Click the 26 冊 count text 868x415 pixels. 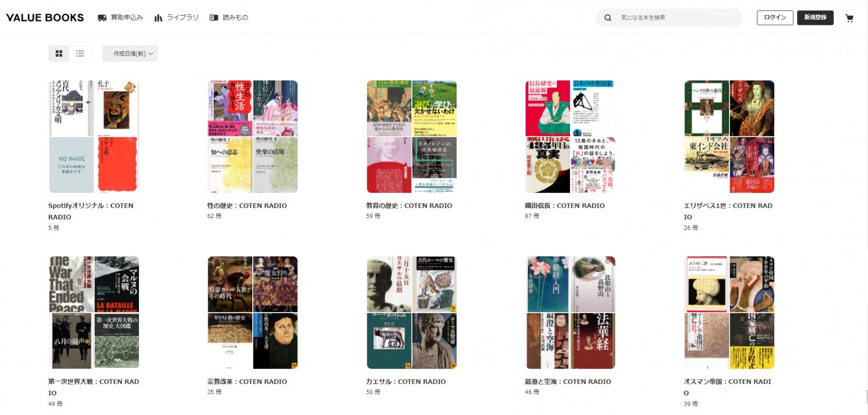point(691,228)
